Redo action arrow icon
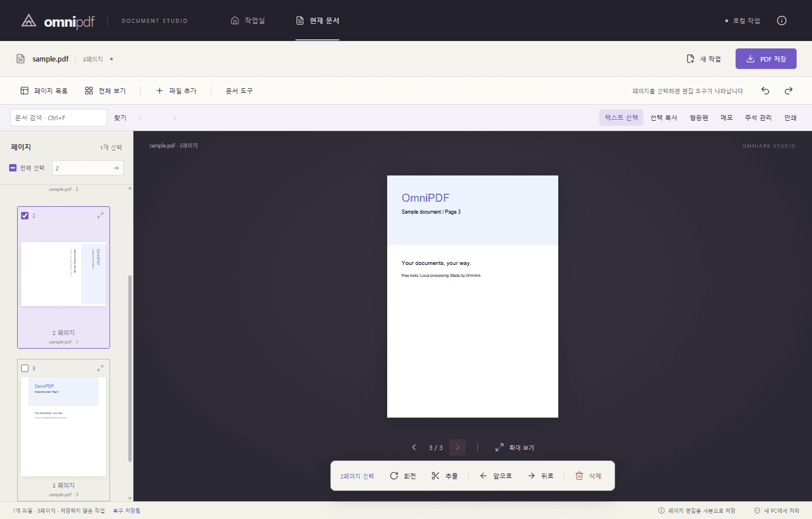 (789, 91)
